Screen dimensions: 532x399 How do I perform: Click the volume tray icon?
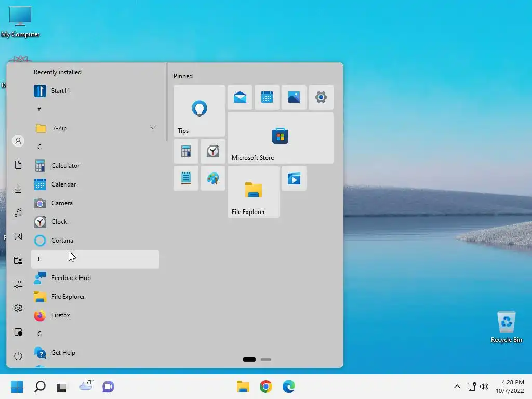click(484, 387)
